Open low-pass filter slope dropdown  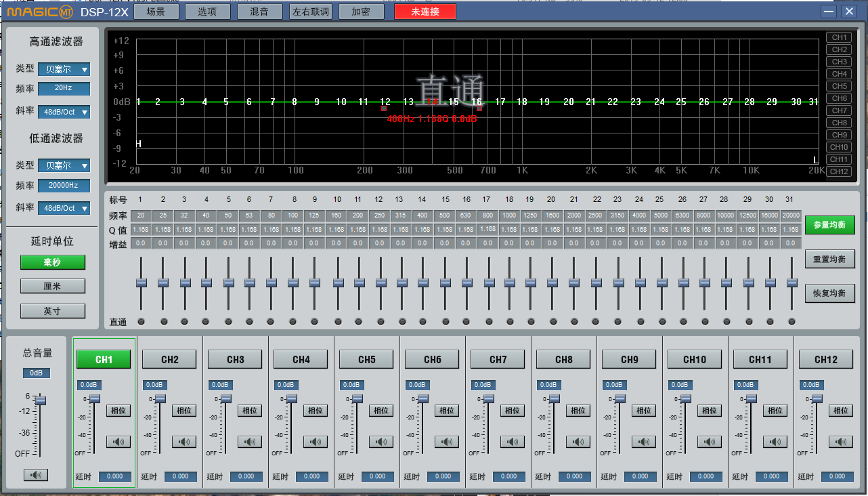pyautogui.click(x=64, y=208)
